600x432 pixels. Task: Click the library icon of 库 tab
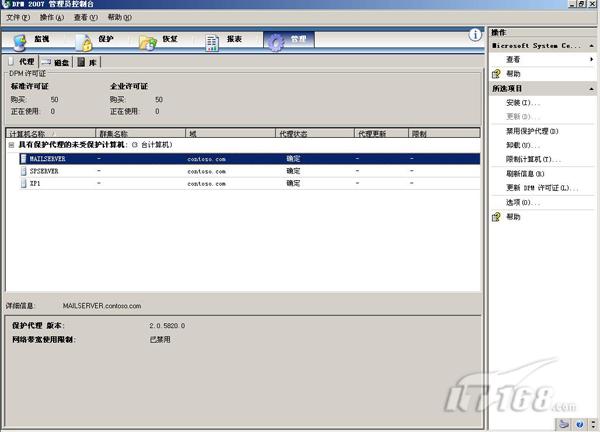(x=81, y=62)
